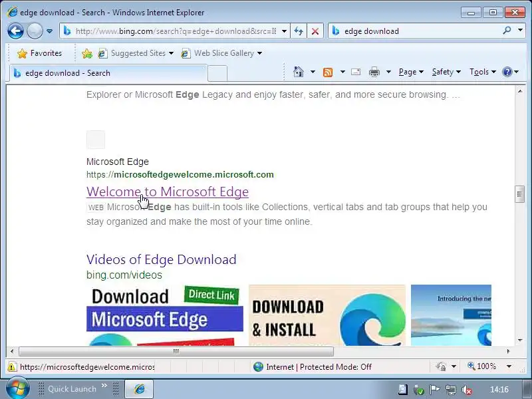Click the vertical scrollbar thumb
This screenshot has height=399, width=532.
pyautogui.click(x=520, y=194)
